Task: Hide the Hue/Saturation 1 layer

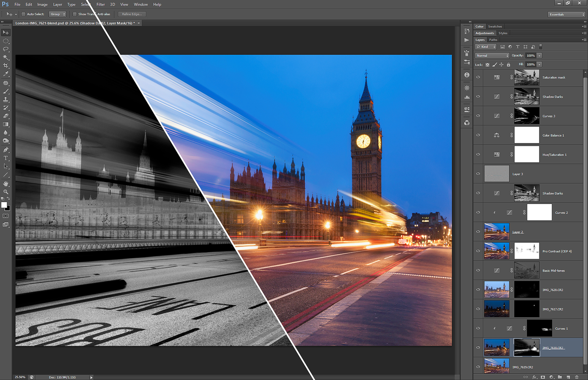Action: point(478,155)
